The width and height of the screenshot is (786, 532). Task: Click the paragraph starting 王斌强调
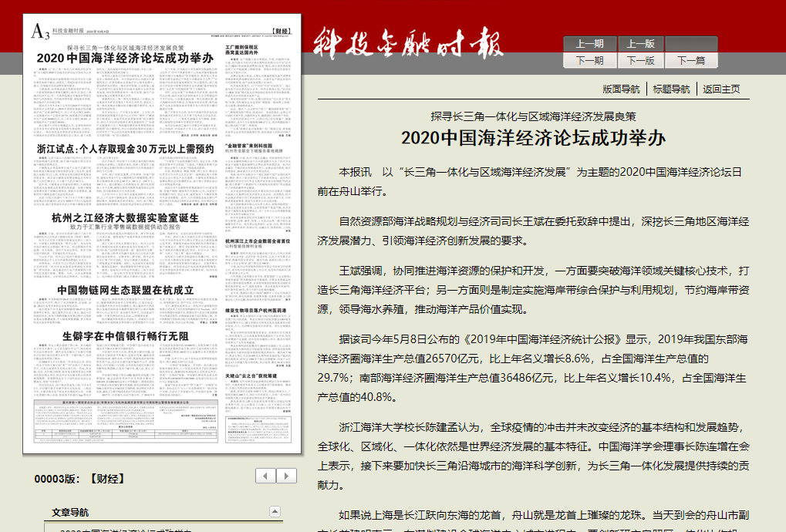(533, 290)
